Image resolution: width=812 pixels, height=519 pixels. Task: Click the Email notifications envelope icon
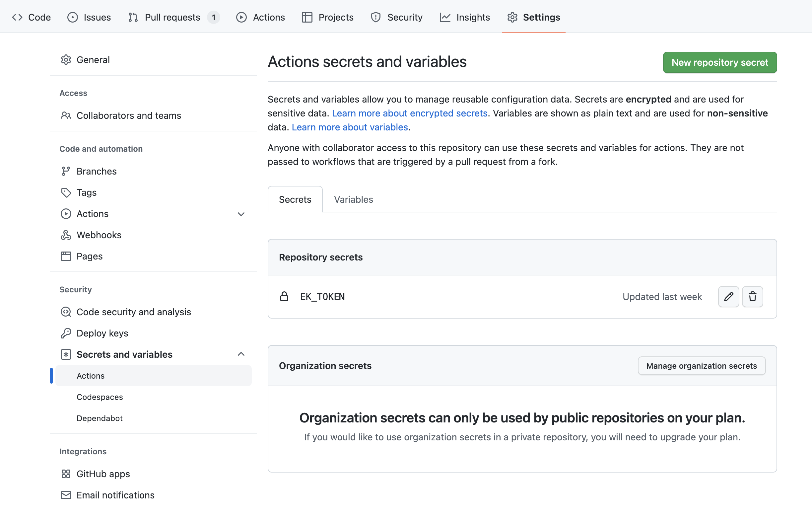coord(66,495)
